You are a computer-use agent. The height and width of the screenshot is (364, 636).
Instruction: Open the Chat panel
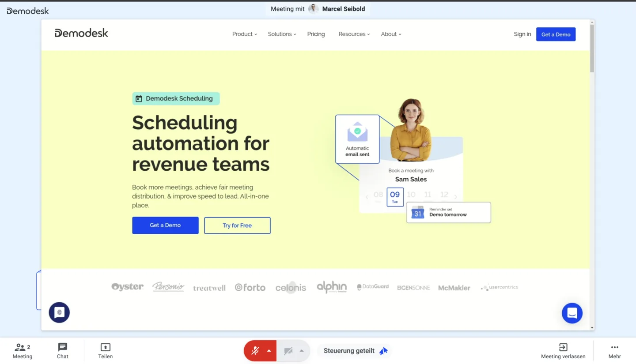point(63,351)
